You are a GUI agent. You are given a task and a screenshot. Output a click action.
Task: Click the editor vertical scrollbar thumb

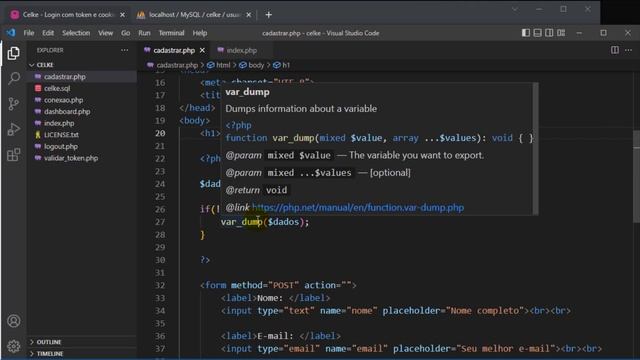tap(636, 176)
